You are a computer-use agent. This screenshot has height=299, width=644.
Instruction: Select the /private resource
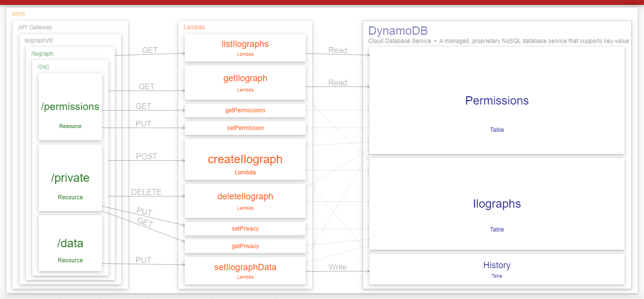point(70,177)
